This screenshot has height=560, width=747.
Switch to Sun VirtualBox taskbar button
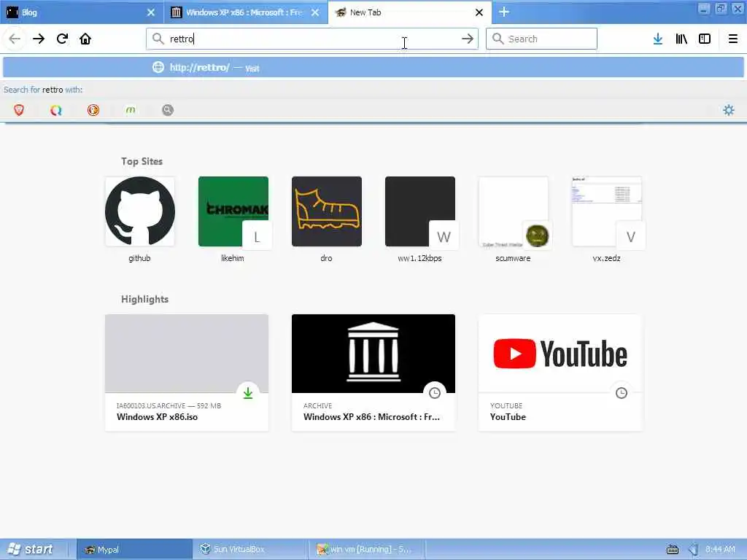(x=251, y=550)
